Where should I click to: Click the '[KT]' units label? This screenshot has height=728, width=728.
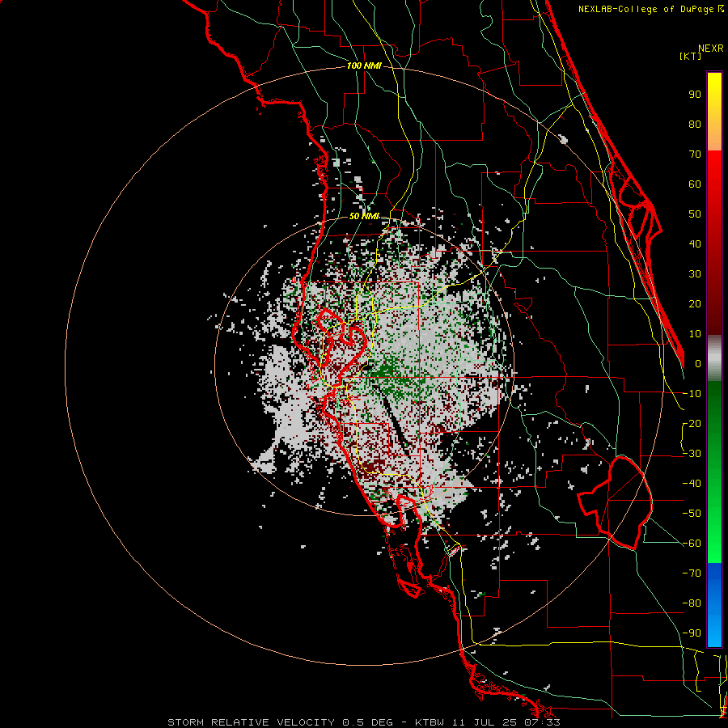pos(691,56)
